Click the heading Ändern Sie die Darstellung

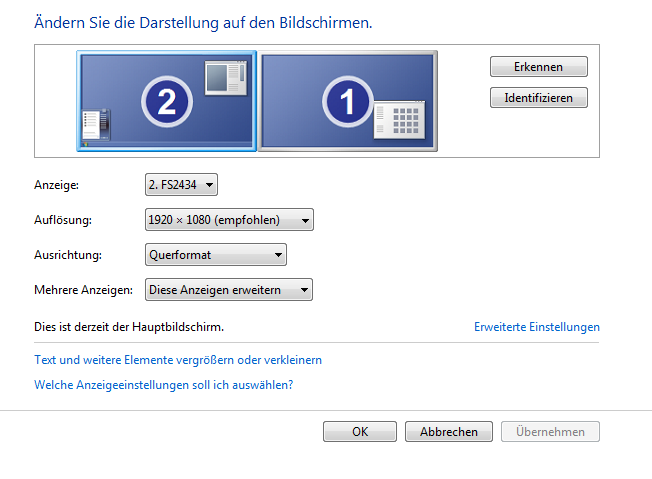[203, 22]
